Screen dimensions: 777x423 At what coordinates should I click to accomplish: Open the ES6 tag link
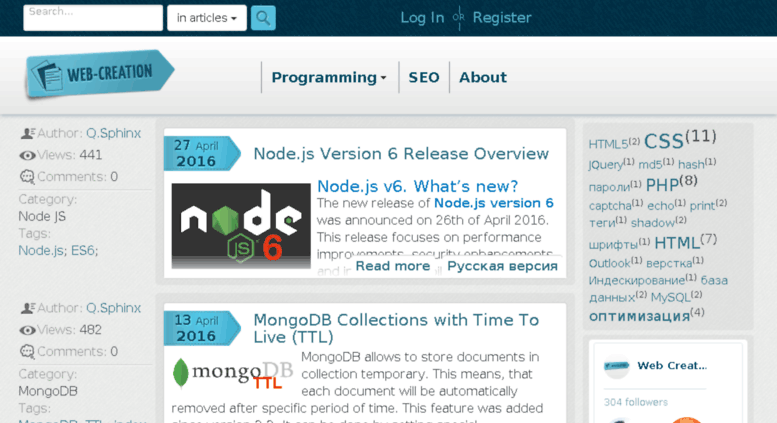point(84,251)
